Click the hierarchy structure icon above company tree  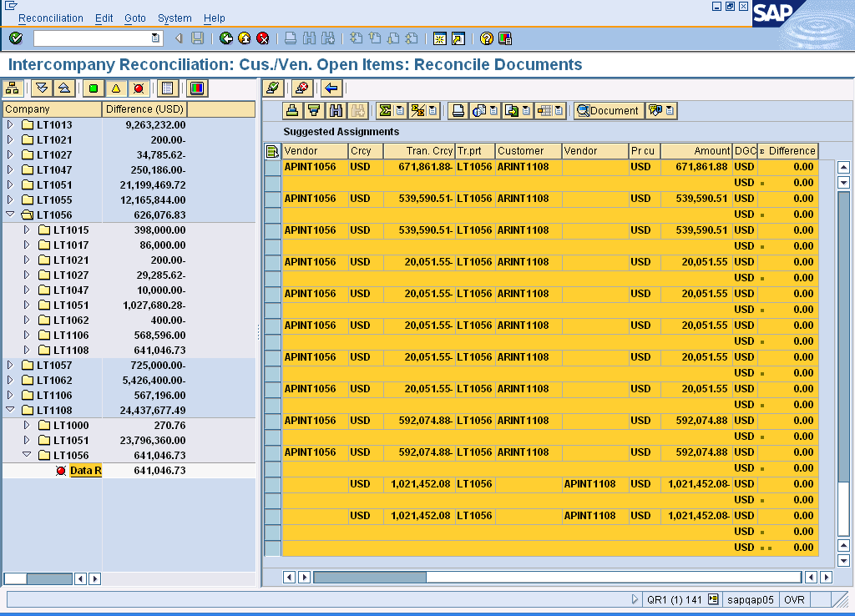pyautogui.click(x=13, y=88)
